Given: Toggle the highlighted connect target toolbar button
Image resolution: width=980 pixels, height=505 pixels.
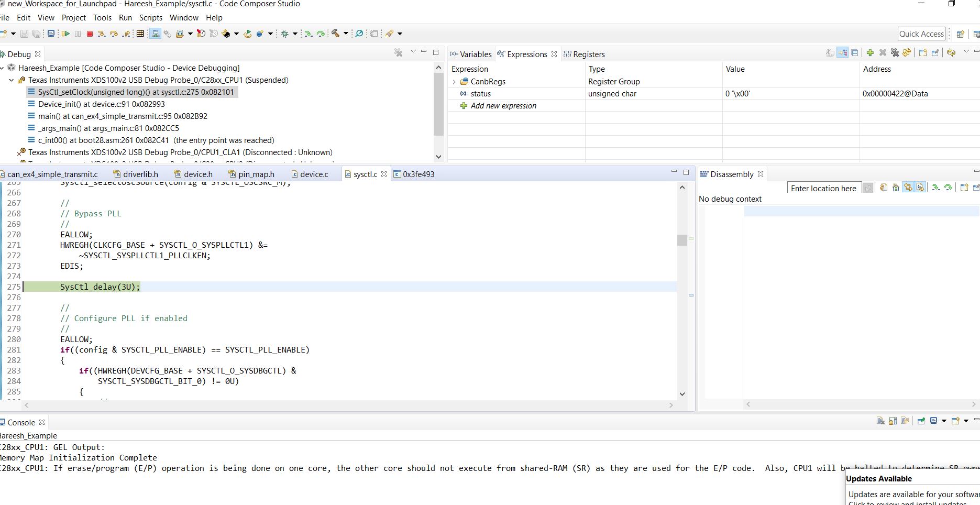Looking at the screenshot, I should pos(155,34).
